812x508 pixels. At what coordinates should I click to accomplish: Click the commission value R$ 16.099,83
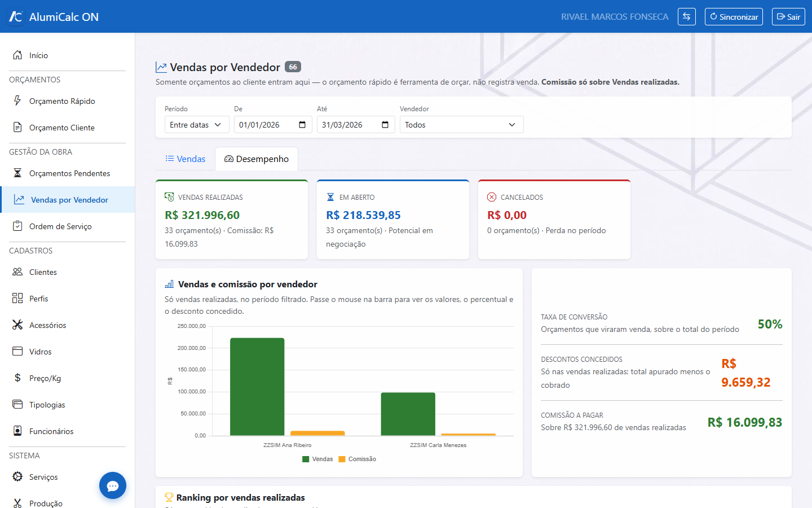click(745, 422)
